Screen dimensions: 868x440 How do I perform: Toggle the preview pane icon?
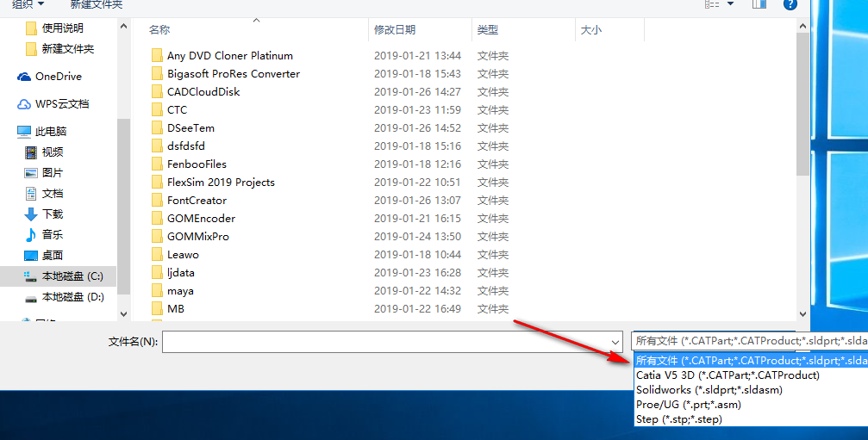(x=759, y=4)
